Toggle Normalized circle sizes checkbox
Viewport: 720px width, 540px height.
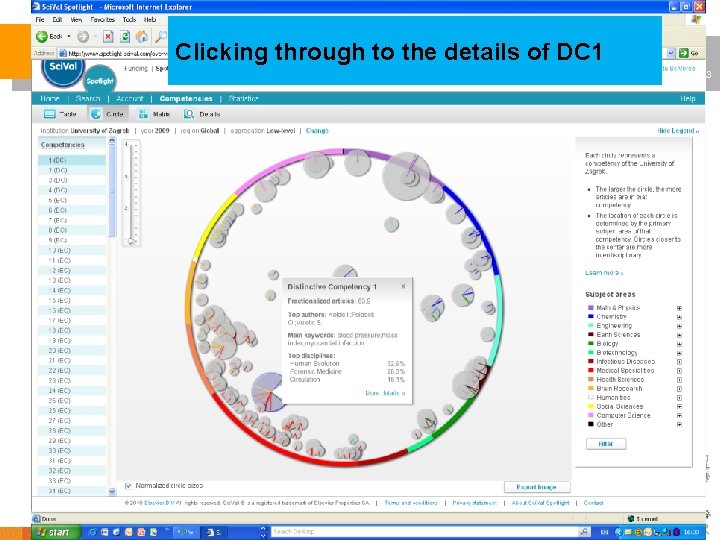point(129,485)
